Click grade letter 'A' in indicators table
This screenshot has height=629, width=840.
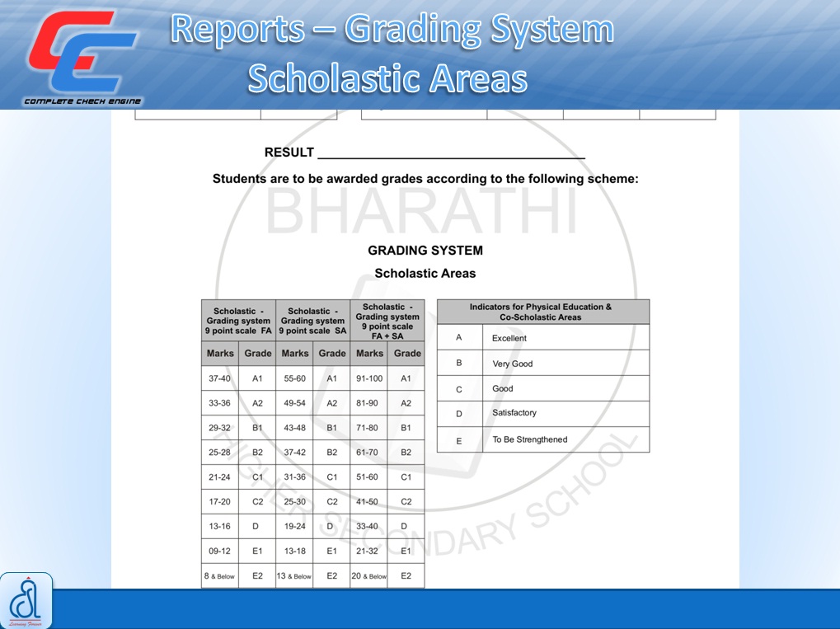click(459, 337)
